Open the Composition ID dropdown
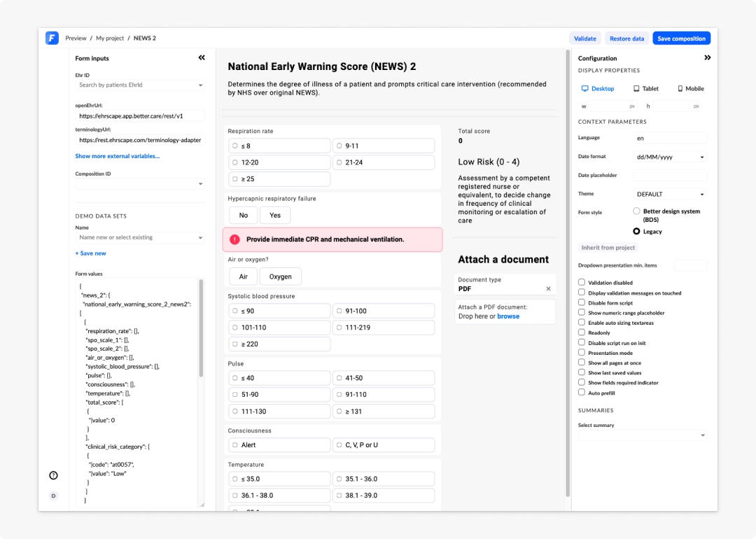This screenshot has width=756, height=539. tap(140, 183)
